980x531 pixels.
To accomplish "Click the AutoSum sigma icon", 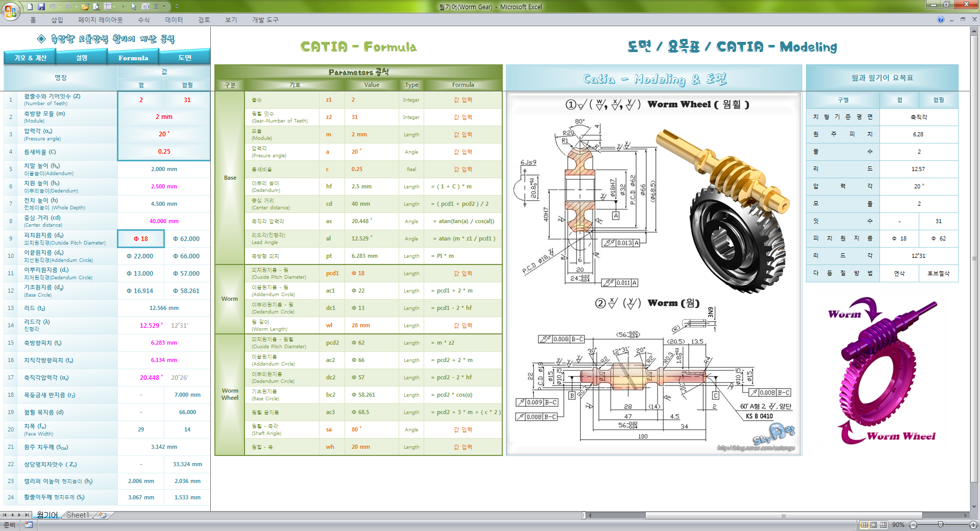I will (x=156, y=7).
